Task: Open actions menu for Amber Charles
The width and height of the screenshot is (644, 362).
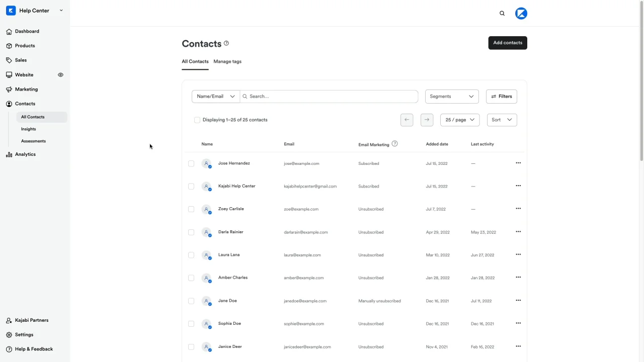Action: [518, 278]
